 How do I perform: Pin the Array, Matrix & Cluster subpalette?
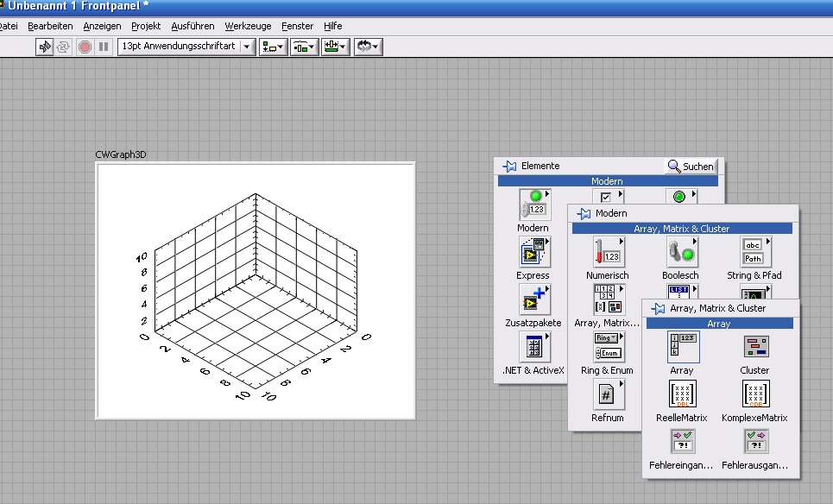pyautogui.click(x=658, y=309)
